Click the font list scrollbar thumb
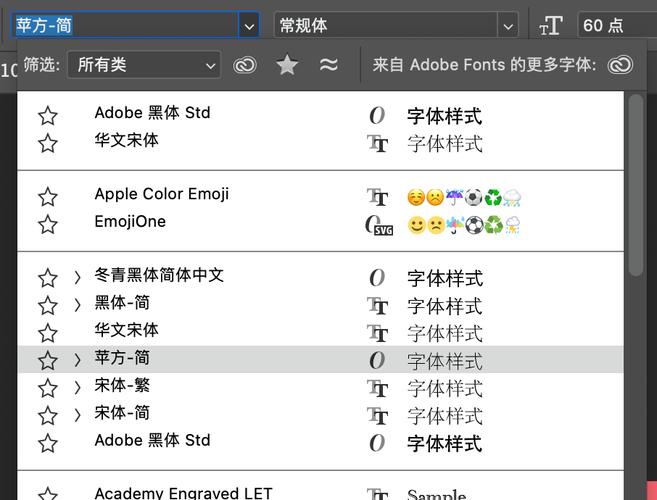 (x=636, y=185)
